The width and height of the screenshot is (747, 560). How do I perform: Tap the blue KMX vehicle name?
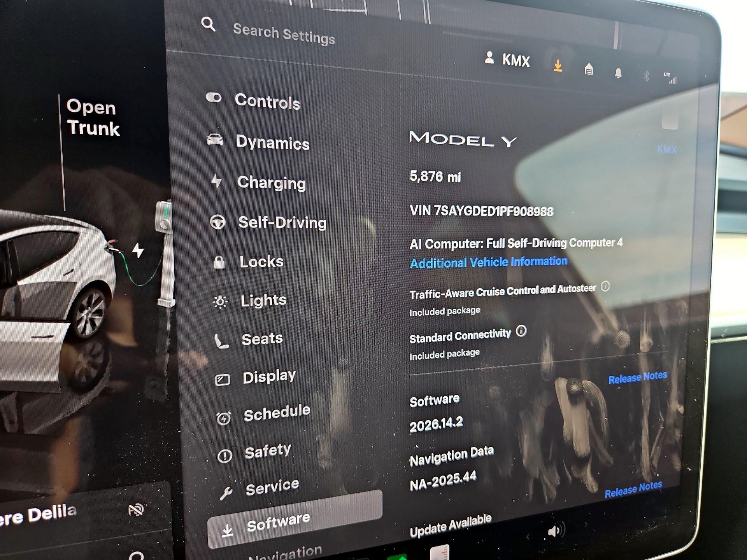667,149
